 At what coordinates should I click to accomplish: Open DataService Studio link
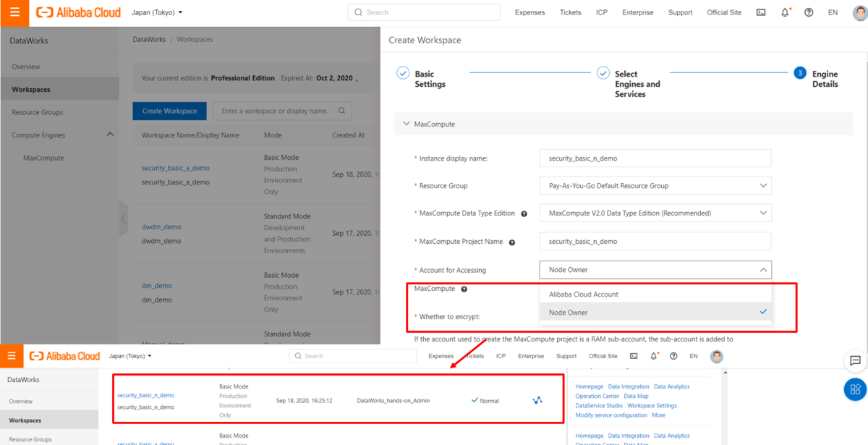pos(599,405)
